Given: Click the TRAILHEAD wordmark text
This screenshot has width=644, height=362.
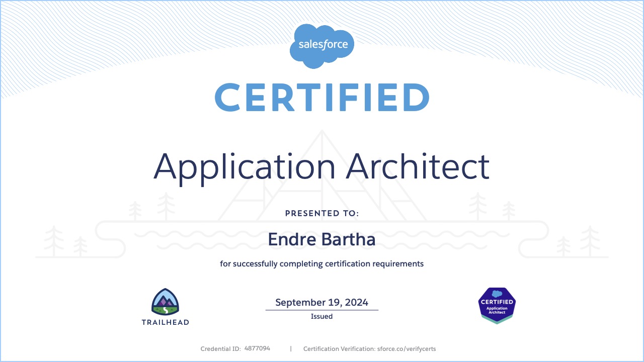Looking at the screenshot, I should tap(166, 322).
